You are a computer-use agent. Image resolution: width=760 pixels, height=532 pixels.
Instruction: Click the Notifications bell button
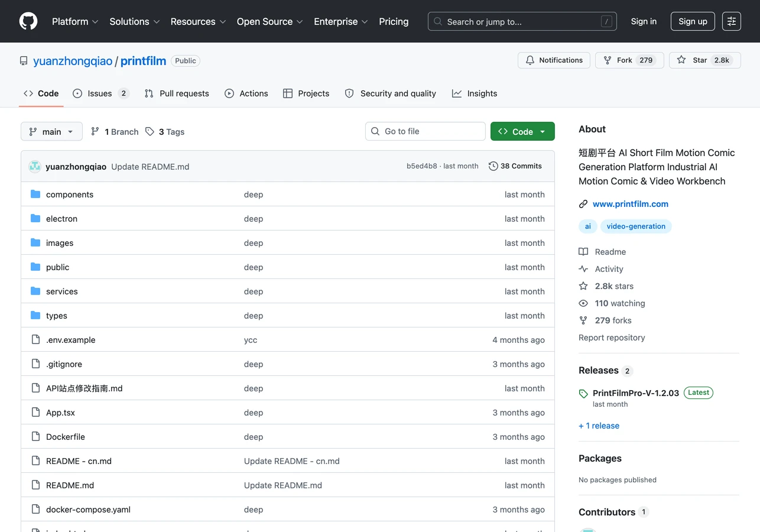click(x=554, y=60)
